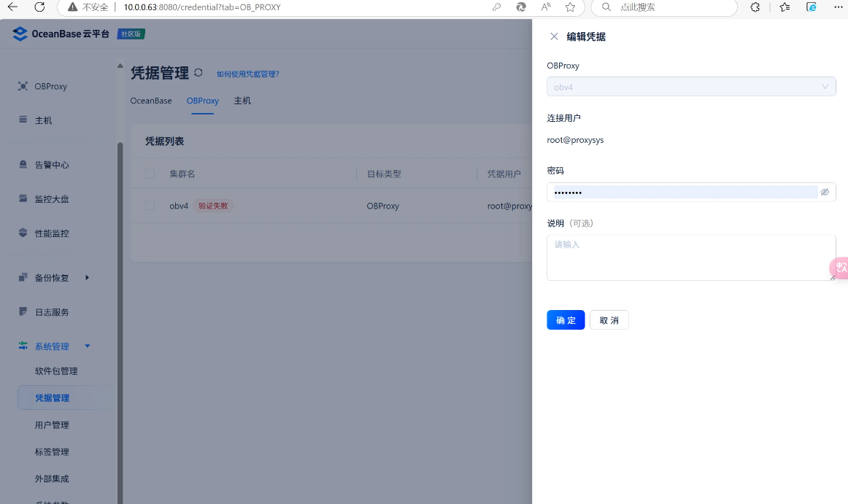Collapse the 系统管理 menu section
The height and width of the screenshot is (504, 848).
88,346
